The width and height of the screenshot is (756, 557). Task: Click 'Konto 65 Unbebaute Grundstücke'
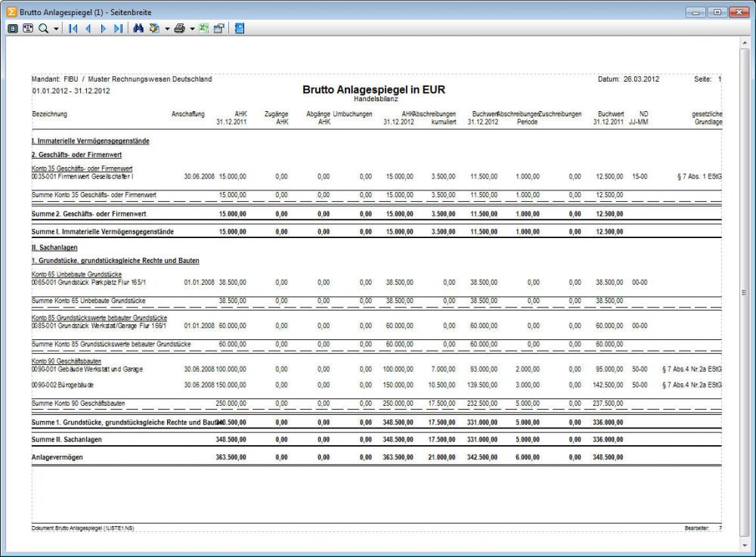76,274
